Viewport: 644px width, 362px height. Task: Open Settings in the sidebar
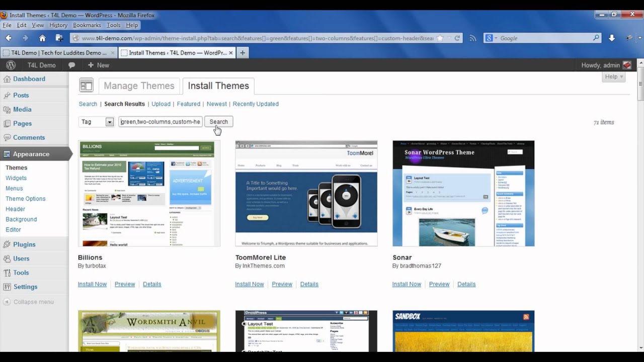click(25, 287)
